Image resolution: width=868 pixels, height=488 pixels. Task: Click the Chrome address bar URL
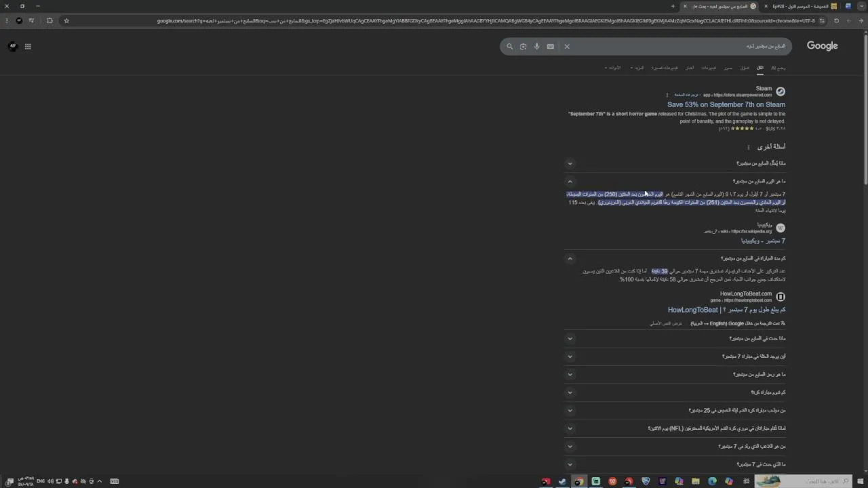[486, 21]
